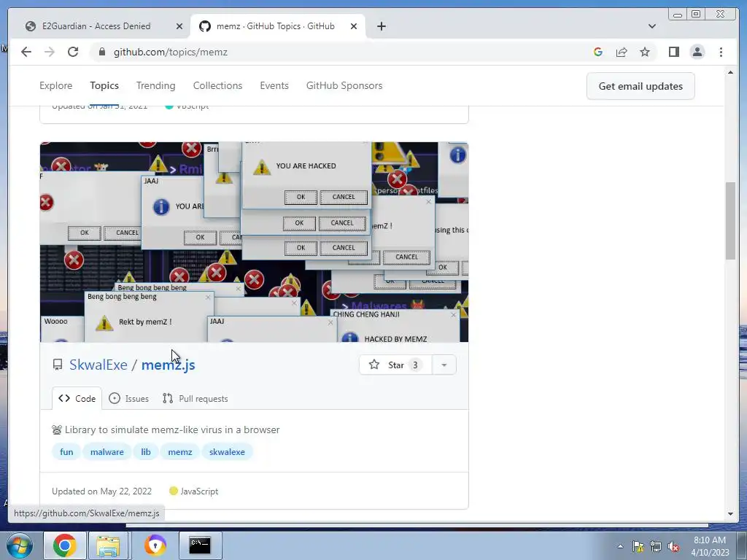Show hidden system tray icons arrow
Screen dimensions: 747x560
620,546
